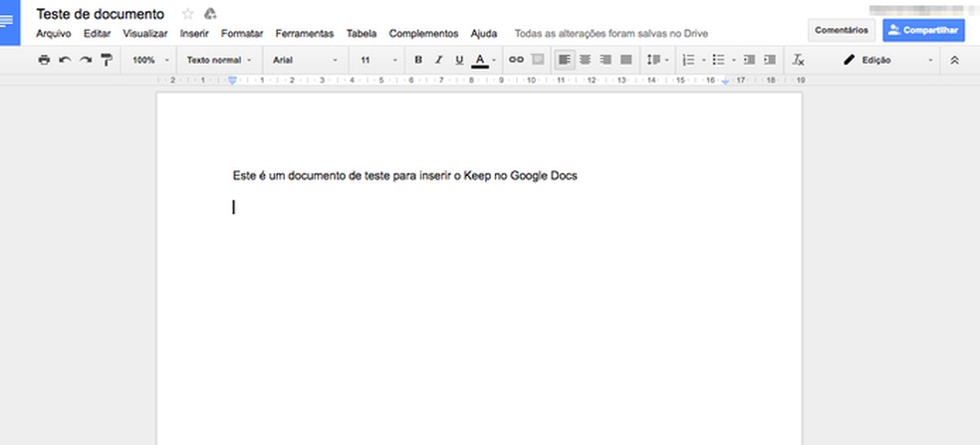
Task: Open the Ferramentas menu
Action: 305,34
